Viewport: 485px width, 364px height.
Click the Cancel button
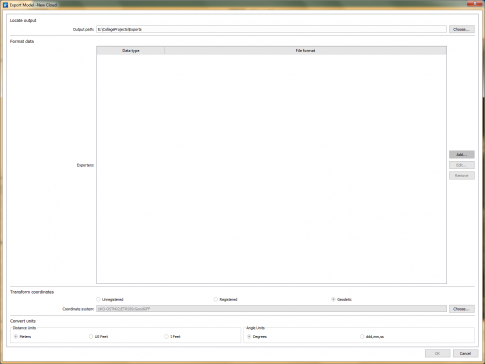(465, 353)
